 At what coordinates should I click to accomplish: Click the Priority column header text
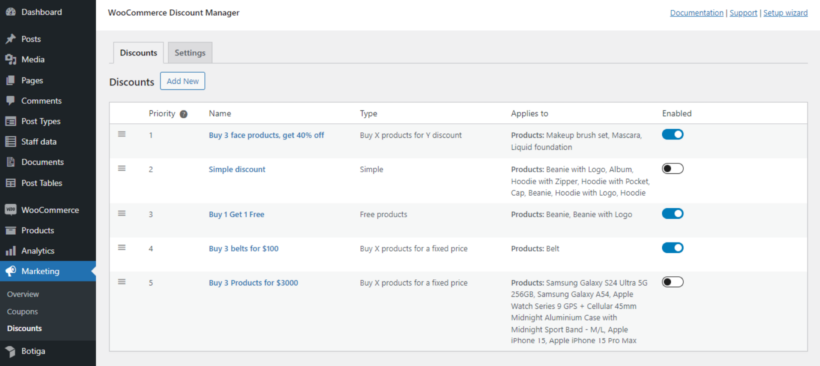tap(162, 113)
